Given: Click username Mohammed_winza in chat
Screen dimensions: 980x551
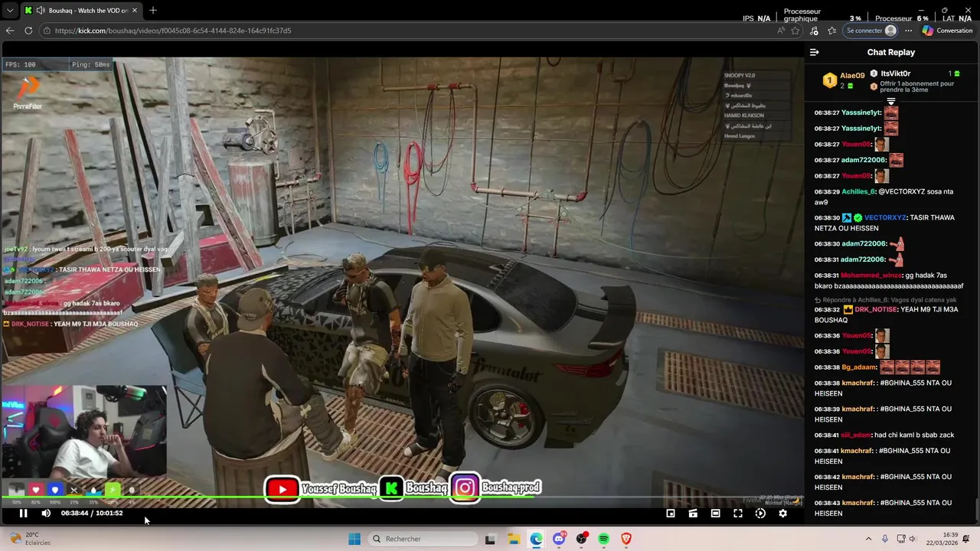Looking at the screenshot, I should [x=872, y=275].
